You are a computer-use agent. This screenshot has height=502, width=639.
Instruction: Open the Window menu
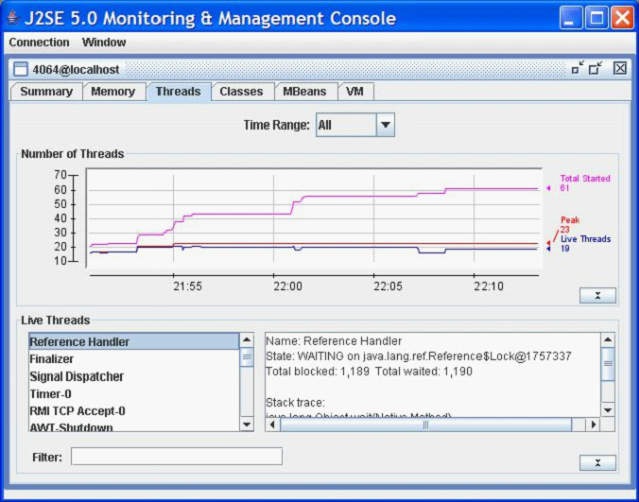click(104, 42)
